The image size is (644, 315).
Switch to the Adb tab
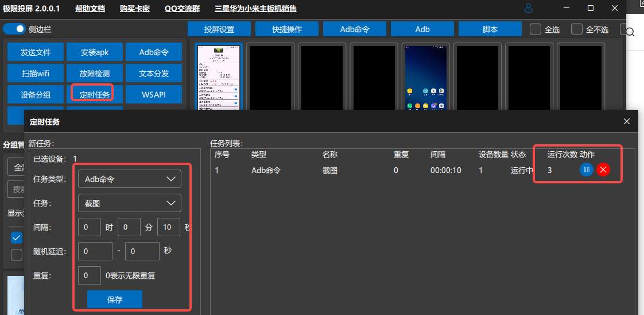pos(422,29)
